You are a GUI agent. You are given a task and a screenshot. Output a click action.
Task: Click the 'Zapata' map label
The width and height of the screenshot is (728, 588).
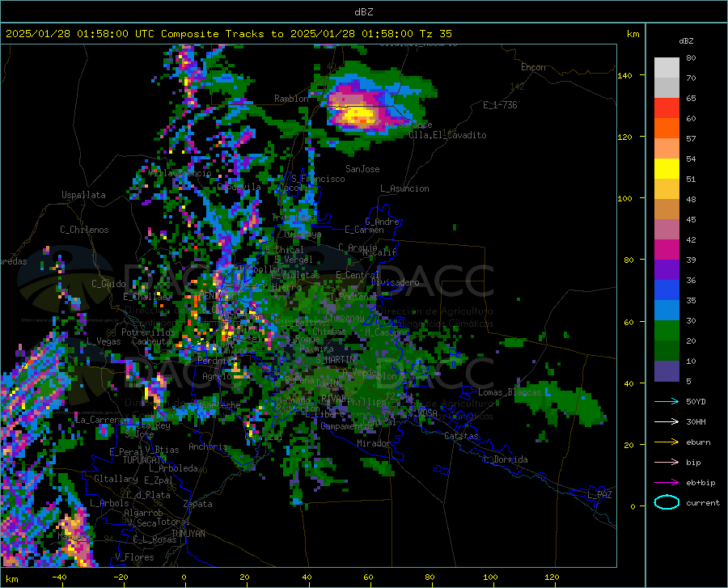(198, 504)
